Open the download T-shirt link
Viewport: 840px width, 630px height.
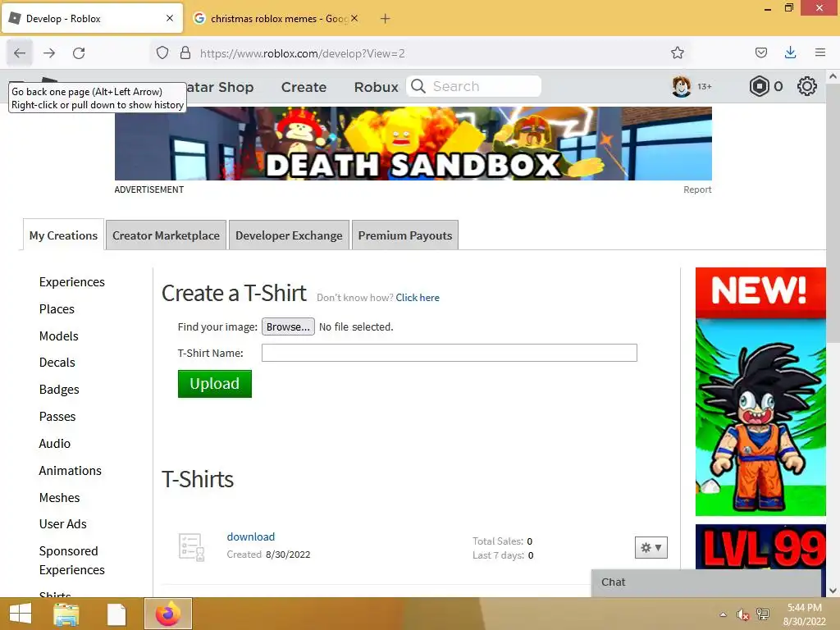coord(251,536)
